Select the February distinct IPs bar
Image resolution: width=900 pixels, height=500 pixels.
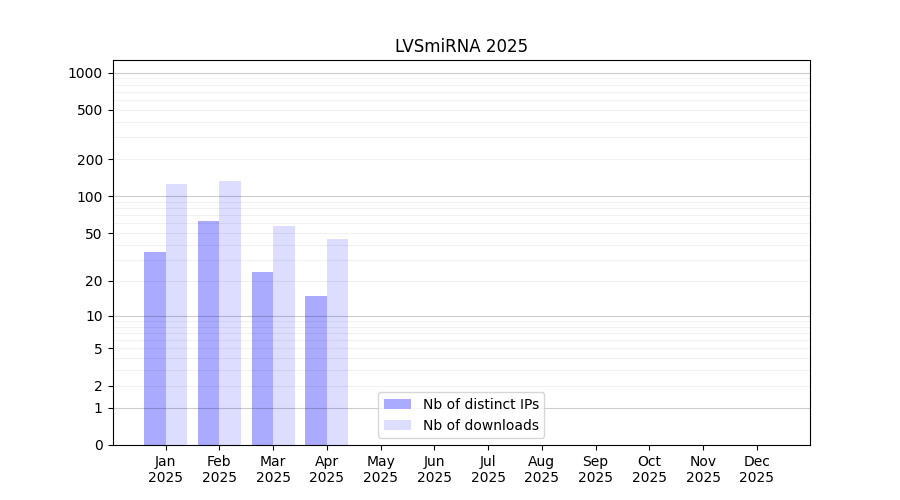point(208,333)
